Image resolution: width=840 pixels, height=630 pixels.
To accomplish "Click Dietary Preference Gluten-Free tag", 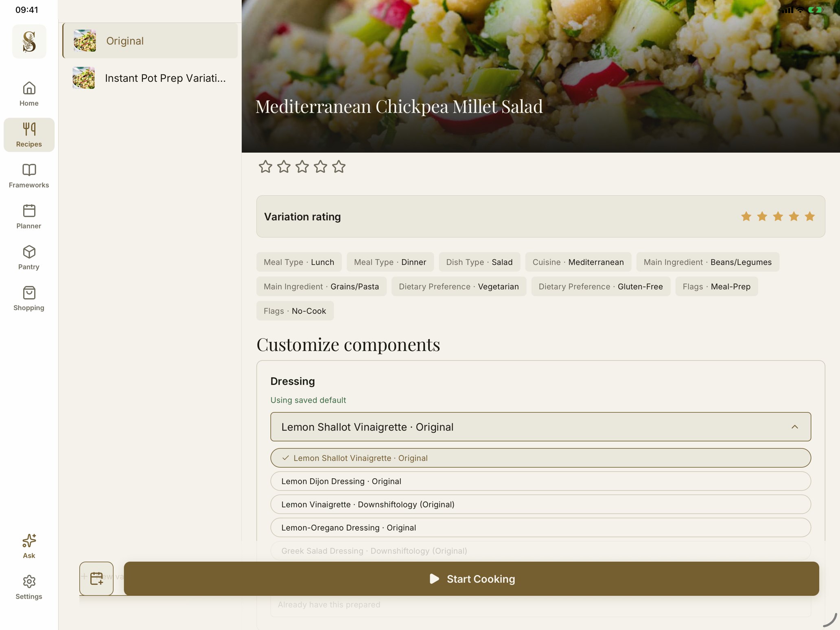I will (x=601, y=287).
